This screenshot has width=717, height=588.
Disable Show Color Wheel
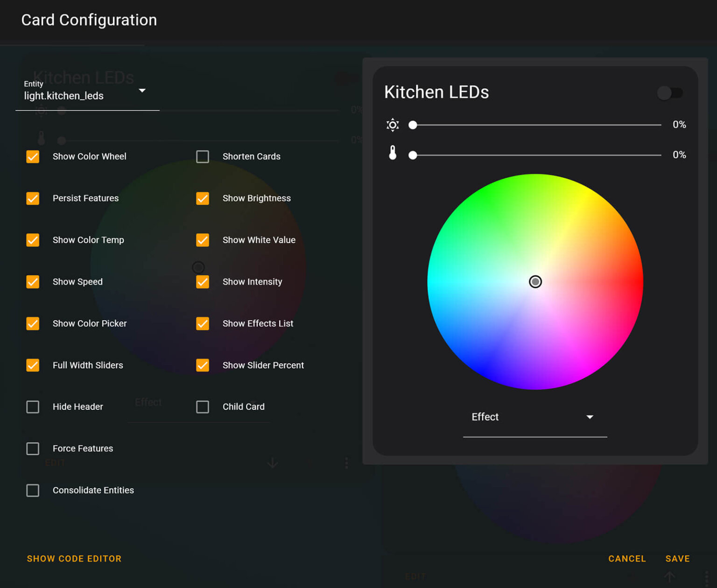[x=33, y=157]
